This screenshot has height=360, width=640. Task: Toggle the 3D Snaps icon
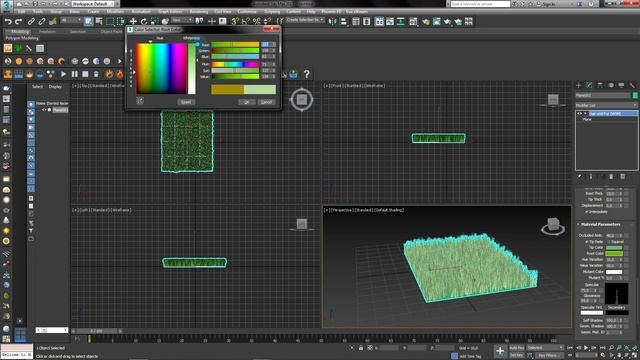[235, 21]
